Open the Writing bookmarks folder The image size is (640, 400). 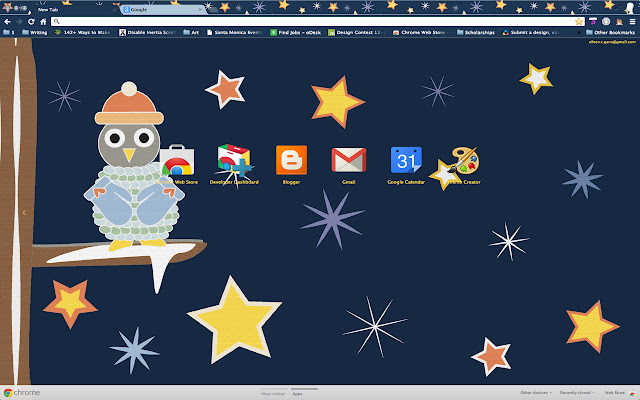(x=35, y=32)
